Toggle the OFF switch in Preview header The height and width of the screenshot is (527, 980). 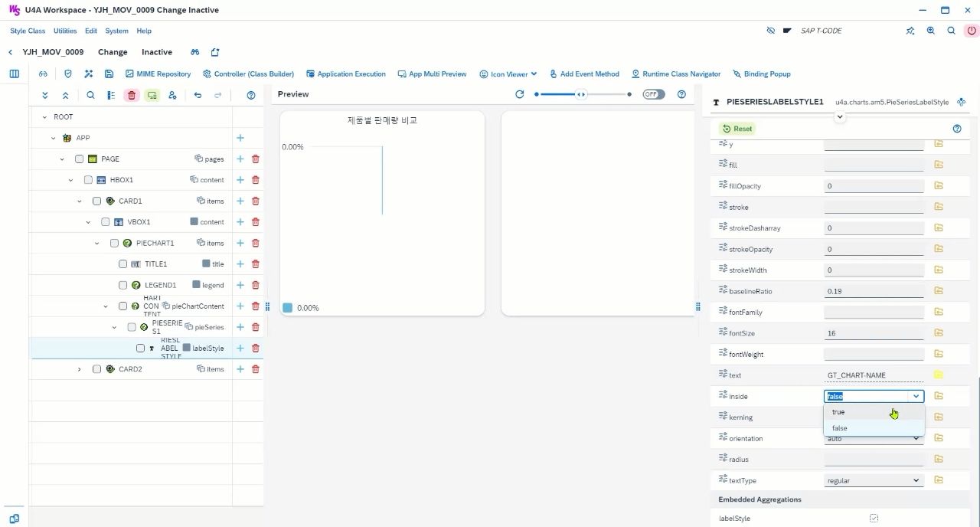(x=654, y=94)
